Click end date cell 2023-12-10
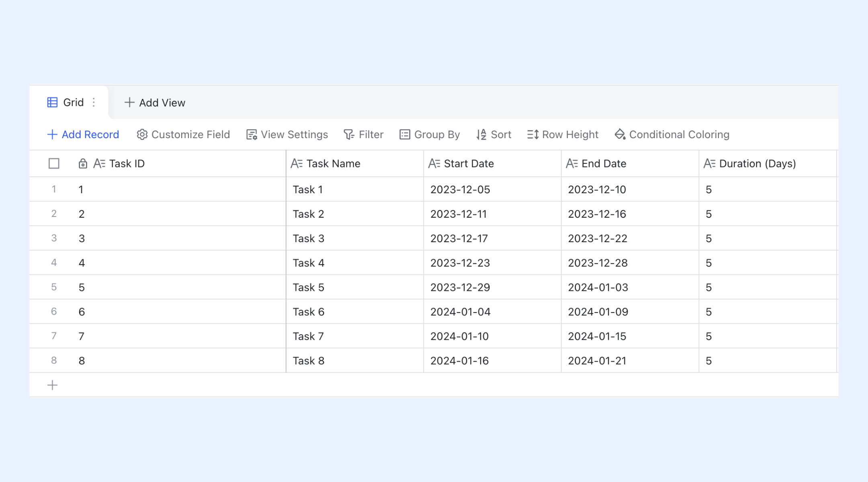Viewport: 868px width, 482px height. tap(630, 189)
